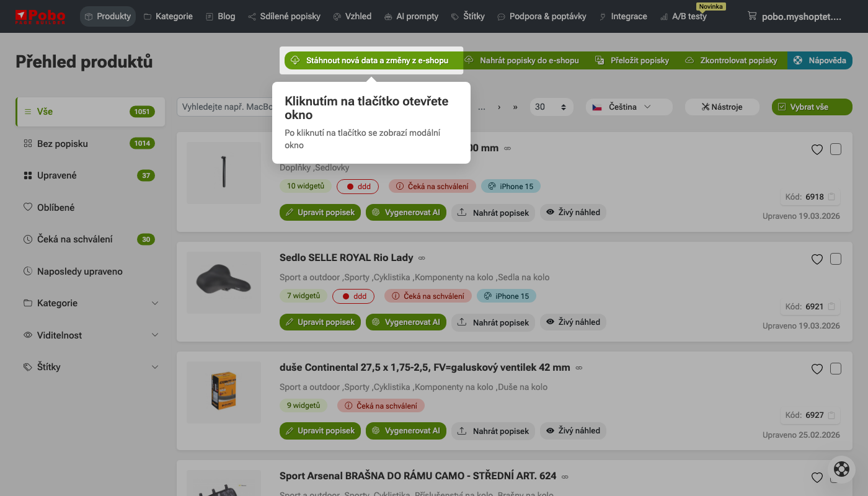Viewport: 868px width, 496px height.
Task: Show Vše products filter
Action: click(91, 112)
